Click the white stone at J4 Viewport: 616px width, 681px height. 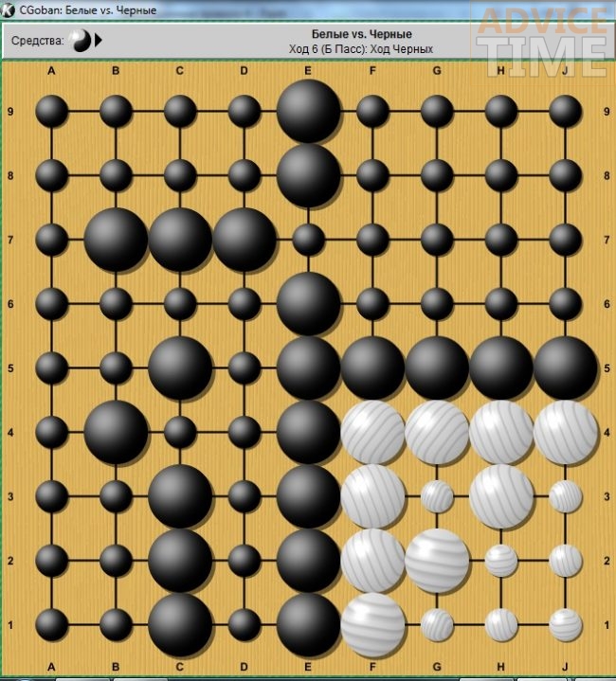pos(566,433)
